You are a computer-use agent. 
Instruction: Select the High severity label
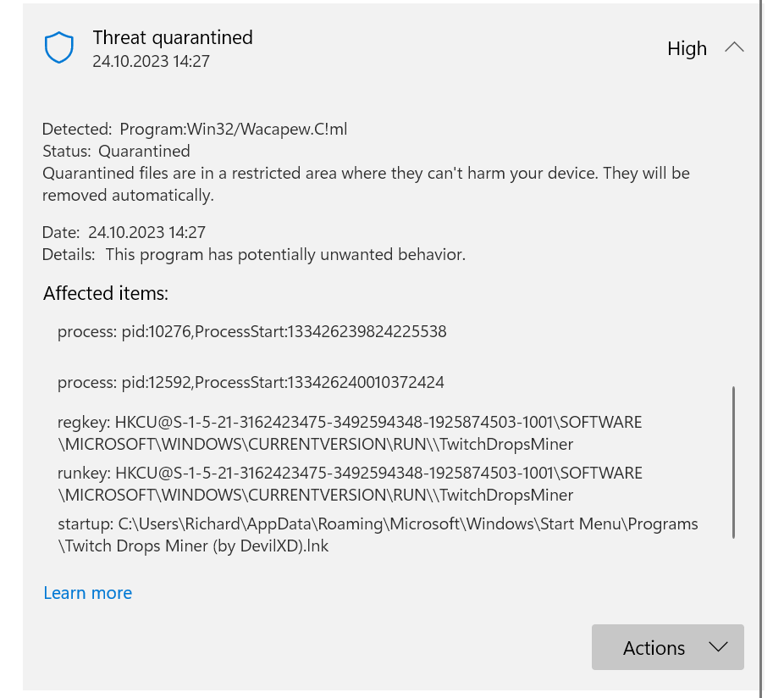click(687, 48)
